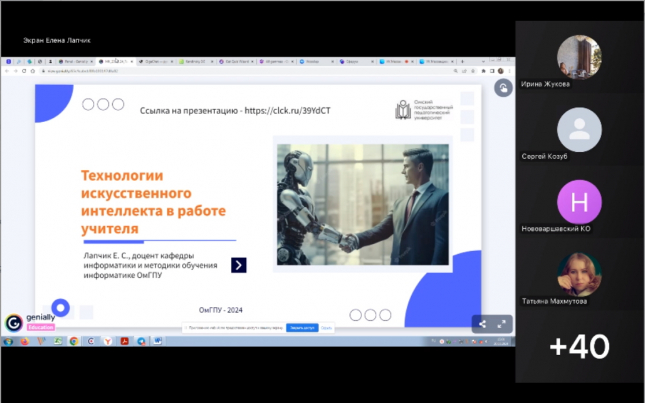
Task: Expand the tab search dropdown arrow
Action: pyautogui.click(x=483, y=62)
